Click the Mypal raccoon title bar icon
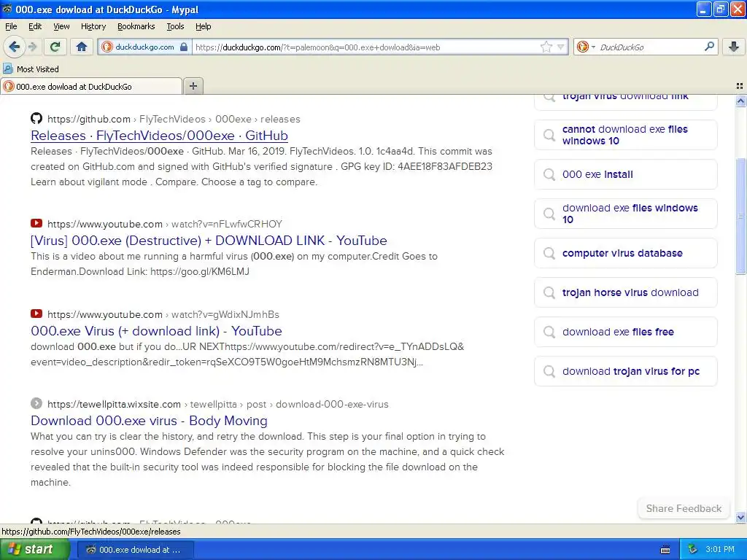 pyautogui.click(x=7, y=9)
